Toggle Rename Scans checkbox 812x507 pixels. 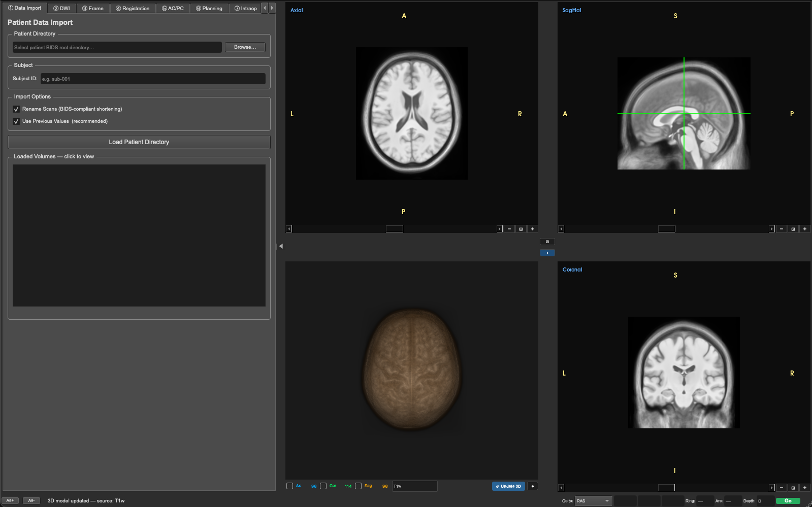pos(16,109)
